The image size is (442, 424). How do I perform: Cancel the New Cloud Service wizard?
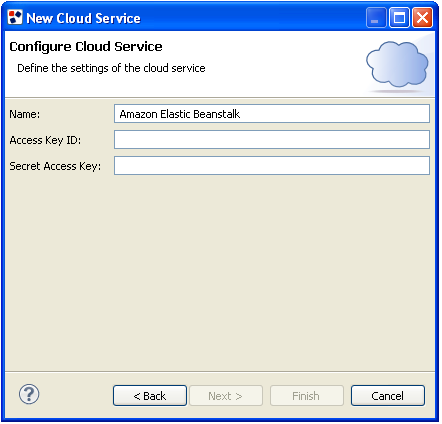(x=388, y=396)
